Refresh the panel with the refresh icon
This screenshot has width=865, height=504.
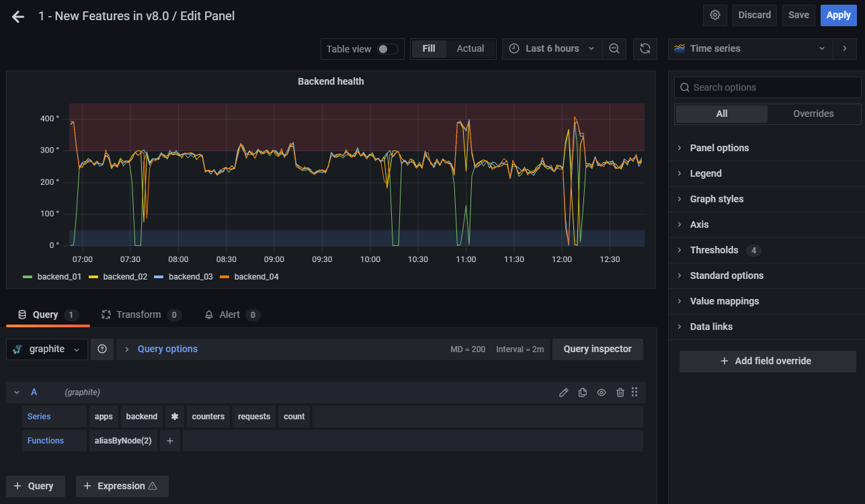[645, 48]
